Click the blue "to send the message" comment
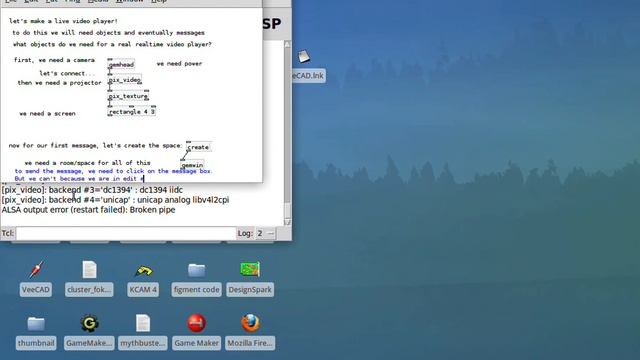This screenshot has width=640, height=360. [113, 171]
